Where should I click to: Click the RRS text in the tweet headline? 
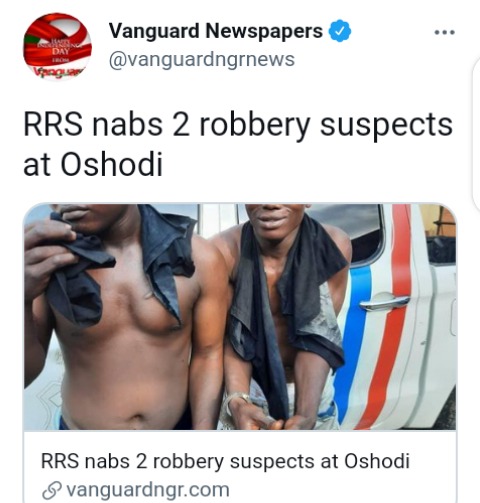pos(53,124)
